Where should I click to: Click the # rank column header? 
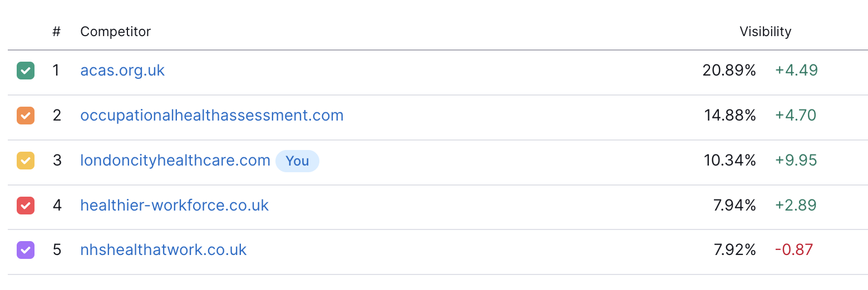click(56, 32)
